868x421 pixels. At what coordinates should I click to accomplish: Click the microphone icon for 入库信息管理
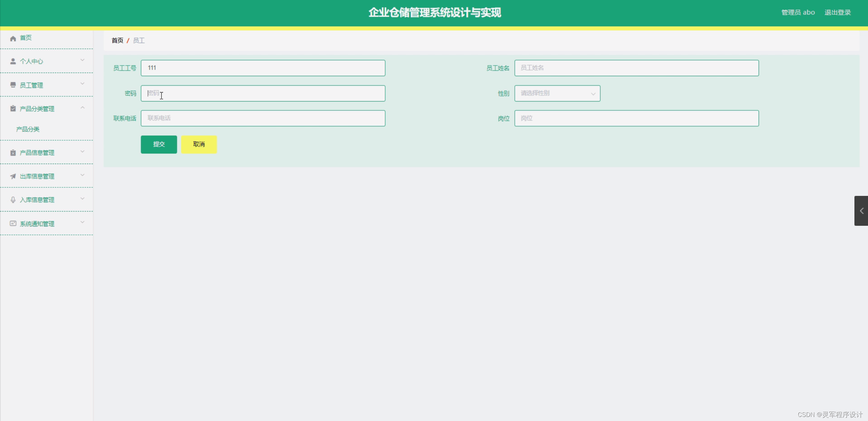pyautogui.click(x=13, y=200)
